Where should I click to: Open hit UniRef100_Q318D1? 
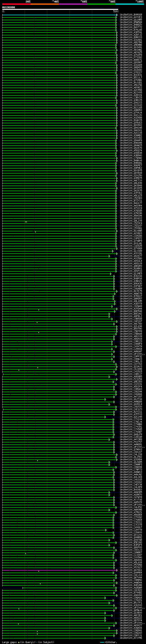[131, 40]
